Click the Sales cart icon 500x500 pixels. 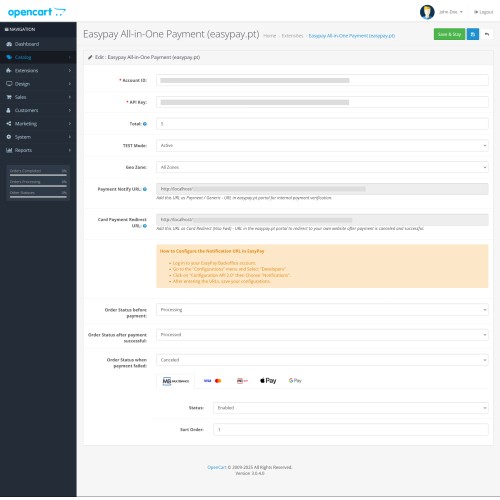point(9,97)
